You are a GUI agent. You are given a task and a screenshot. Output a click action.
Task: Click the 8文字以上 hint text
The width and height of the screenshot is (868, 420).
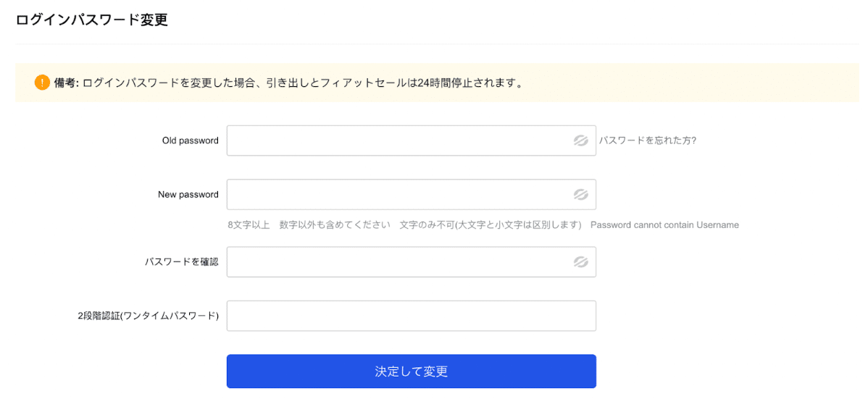249,225
